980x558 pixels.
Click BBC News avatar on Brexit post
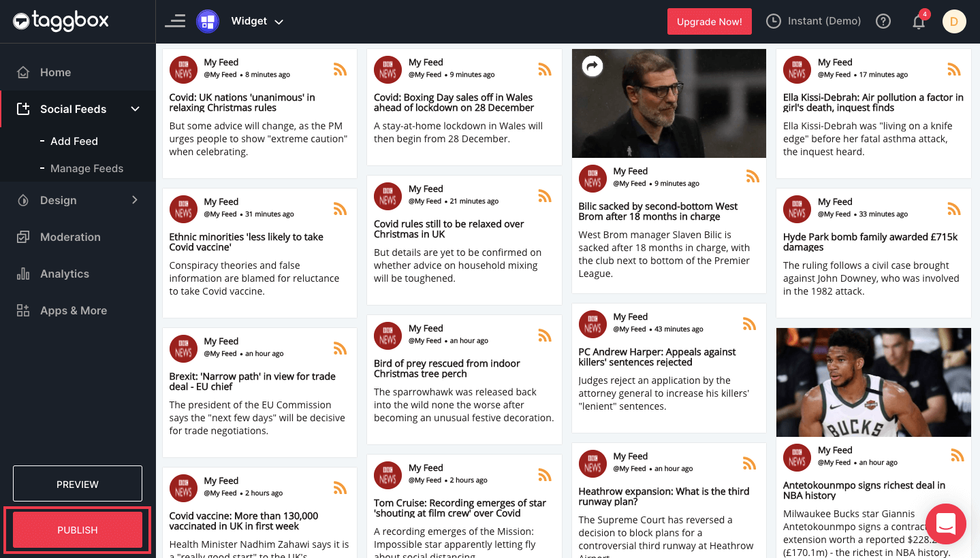click(183, 348)
